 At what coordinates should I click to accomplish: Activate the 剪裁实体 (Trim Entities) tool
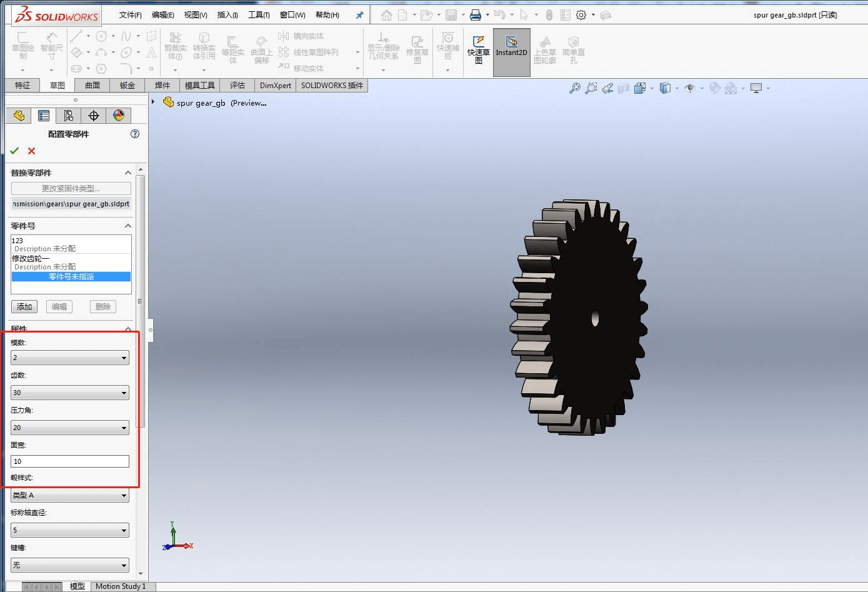pos(176,47)
